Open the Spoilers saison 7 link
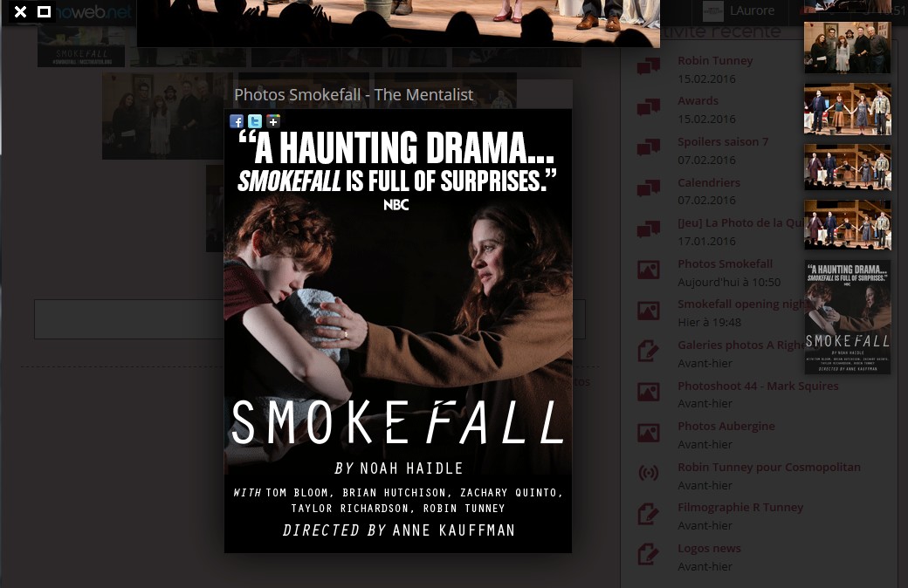Viewport: 908px width, 588px height. 723,142
